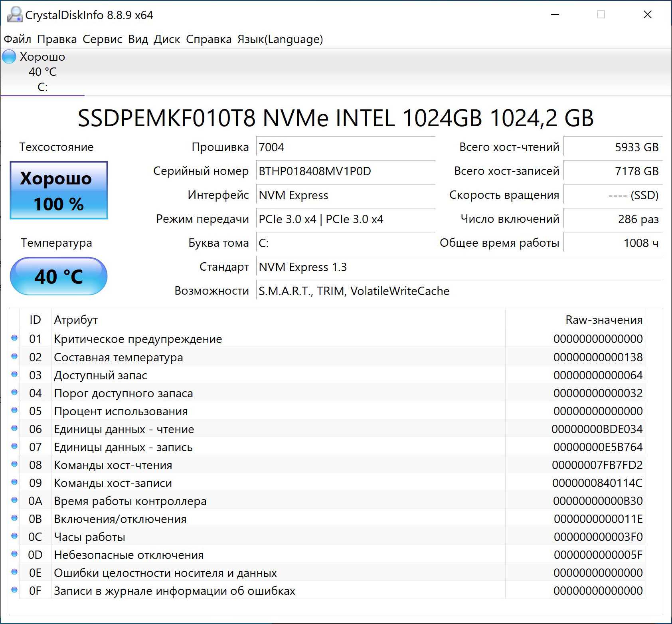
Task: Click the CrystalDiskInfo app icon in title bar
Action: 14,15
